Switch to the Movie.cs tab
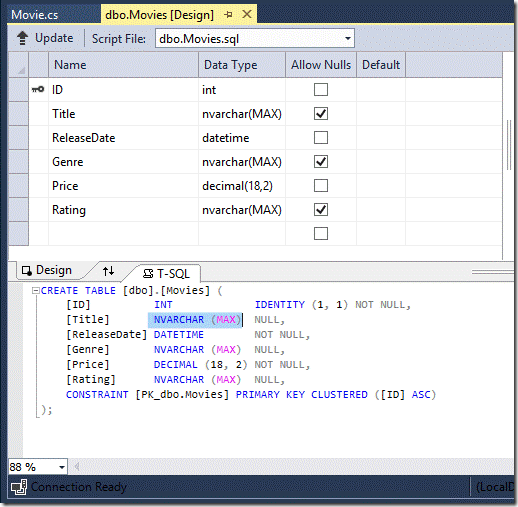518x507 pixels. (35, 15)
